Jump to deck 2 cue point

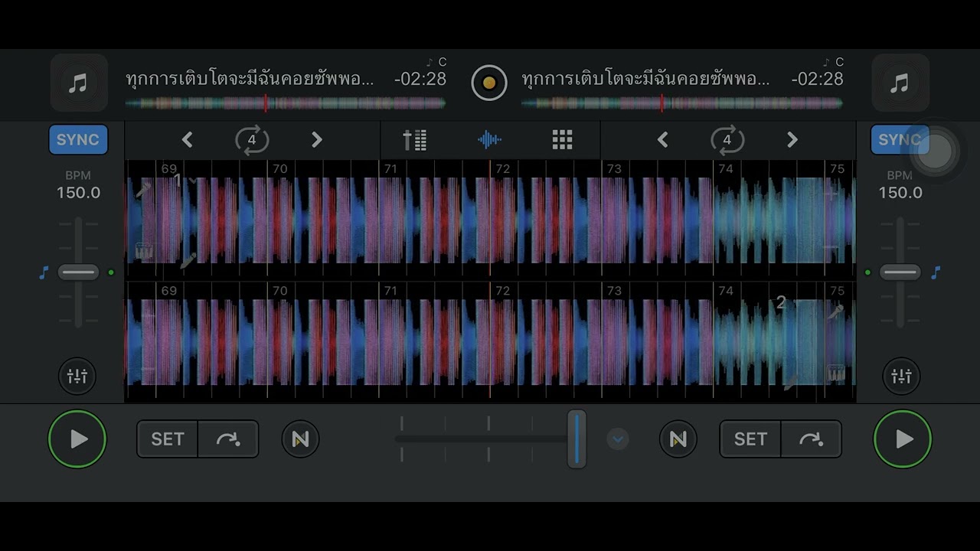pos(811,439)
